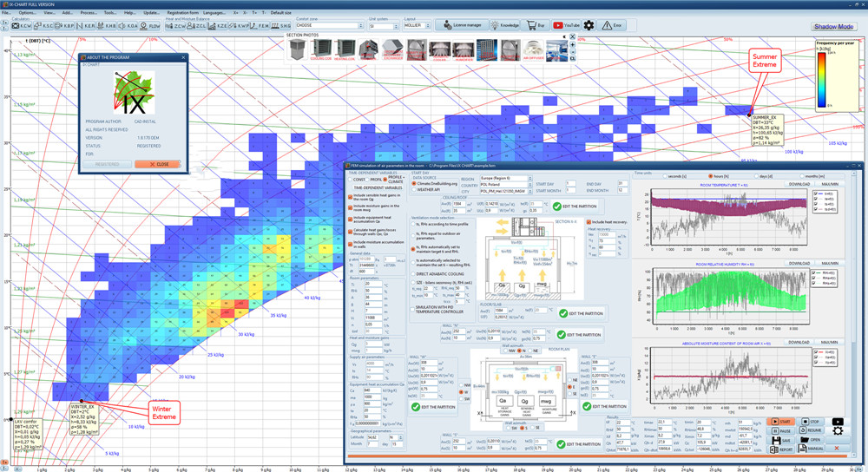Screen dimensions: 868x472
Task: Click CLOSE in About the Program dialog
Action: pos(158,164)
